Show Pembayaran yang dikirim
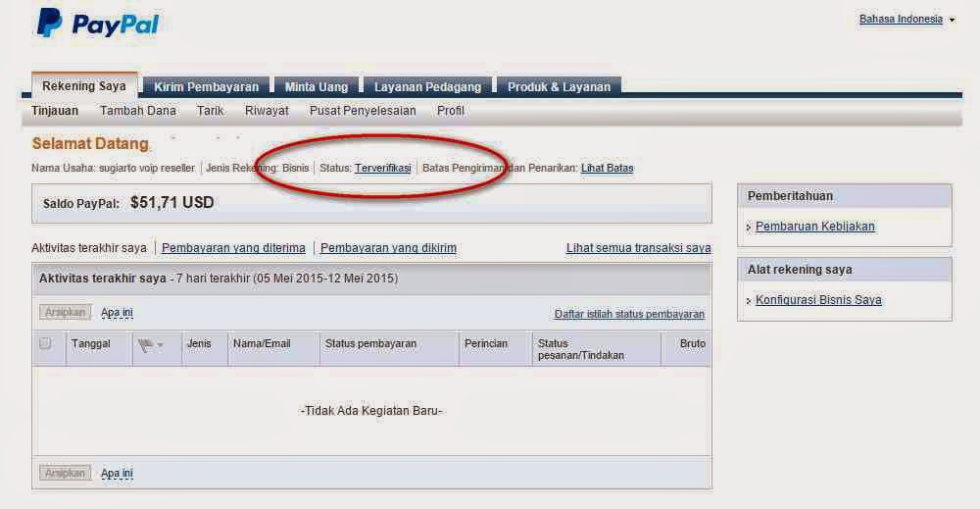Screen dimensions: 980x509 388,247
